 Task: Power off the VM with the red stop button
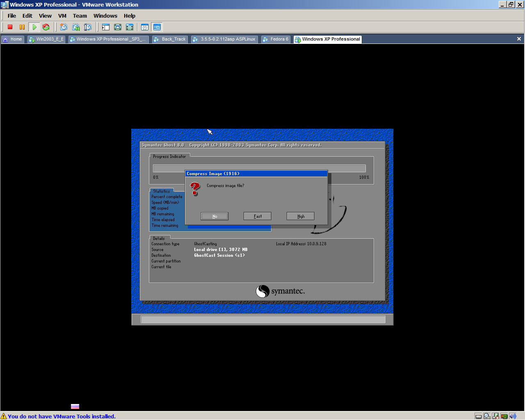point(10,27)
